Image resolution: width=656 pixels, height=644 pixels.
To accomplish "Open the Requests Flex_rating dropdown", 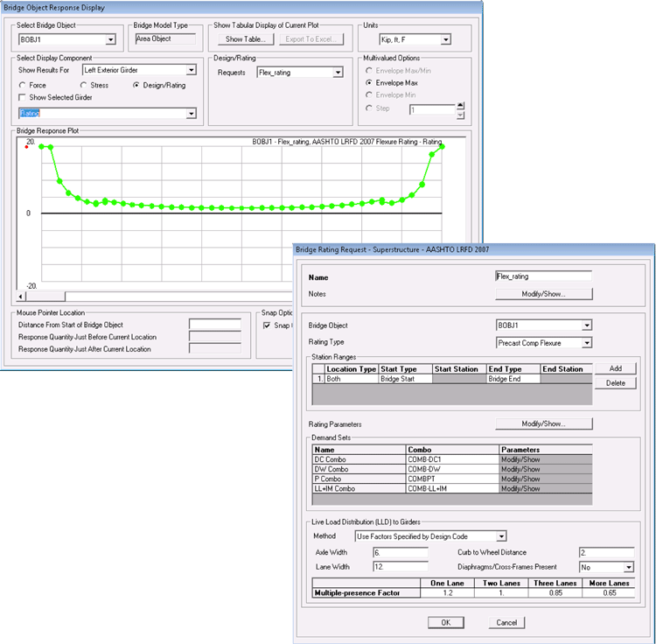I will [x=338, y=73].
